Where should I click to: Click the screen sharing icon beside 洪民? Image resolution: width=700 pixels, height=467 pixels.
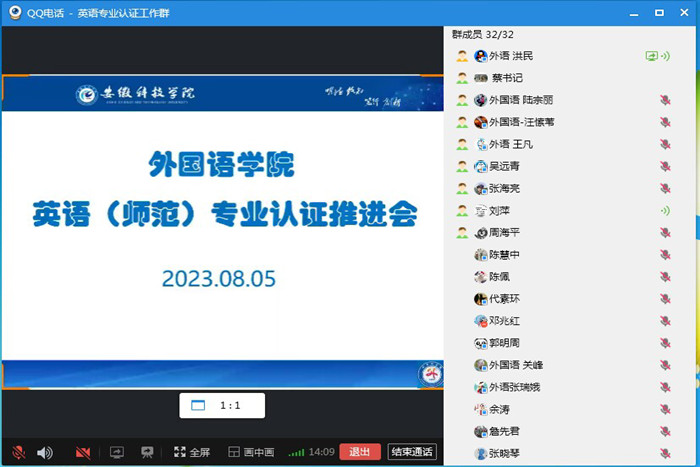[x=652, y=56]
